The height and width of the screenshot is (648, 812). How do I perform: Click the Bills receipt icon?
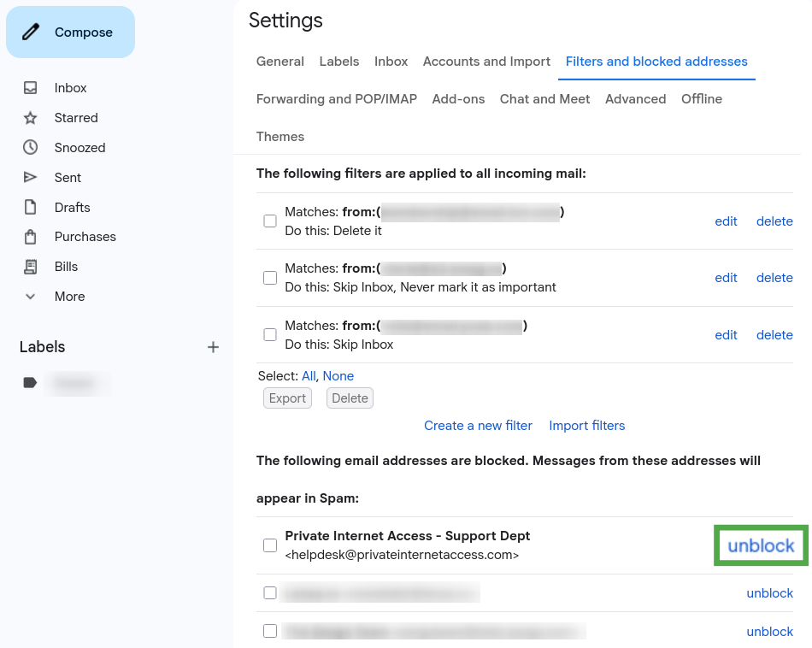[31, 267]
